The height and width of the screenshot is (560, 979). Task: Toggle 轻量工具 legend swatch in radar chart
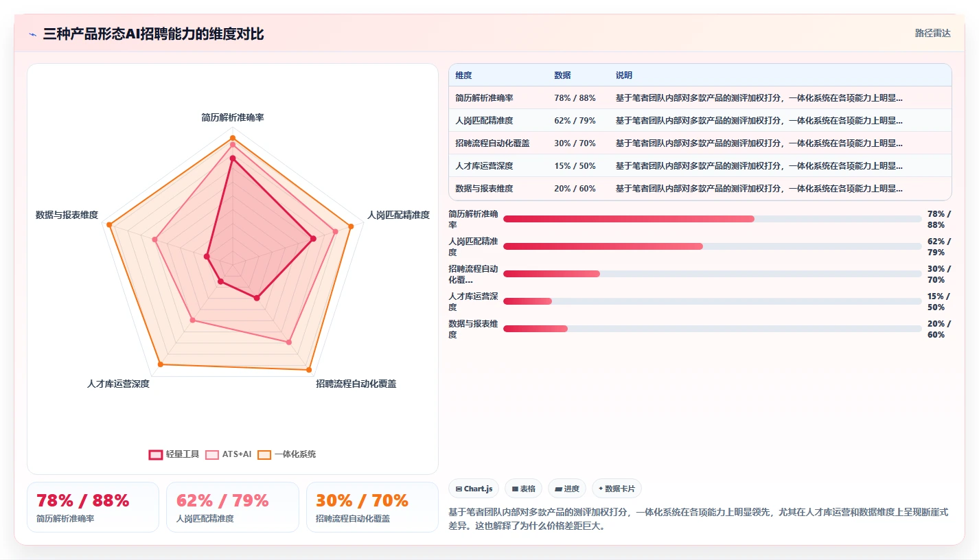(156, 454)
